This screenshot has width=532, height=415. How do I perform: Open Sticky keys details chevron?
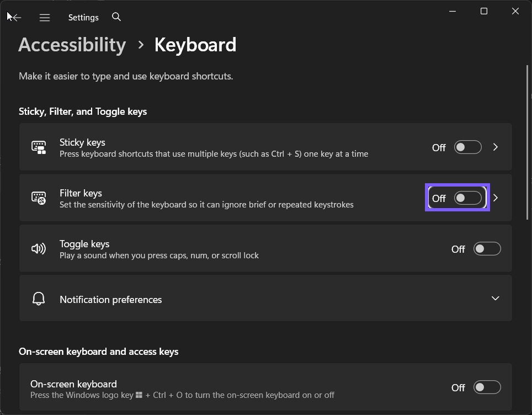pyautogui.click(x=496, y=147)
